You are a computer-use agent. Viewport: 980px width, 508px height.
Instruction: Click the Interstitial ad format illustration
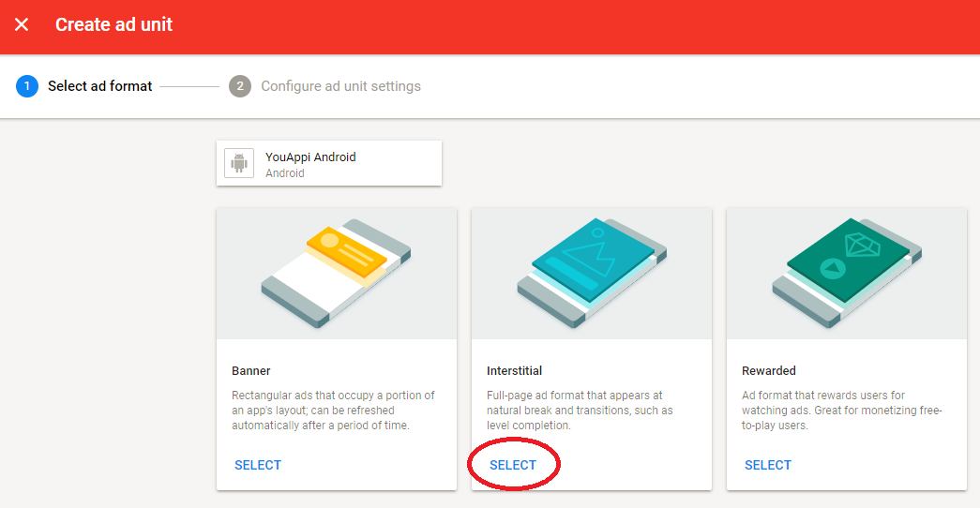[591, 273]
